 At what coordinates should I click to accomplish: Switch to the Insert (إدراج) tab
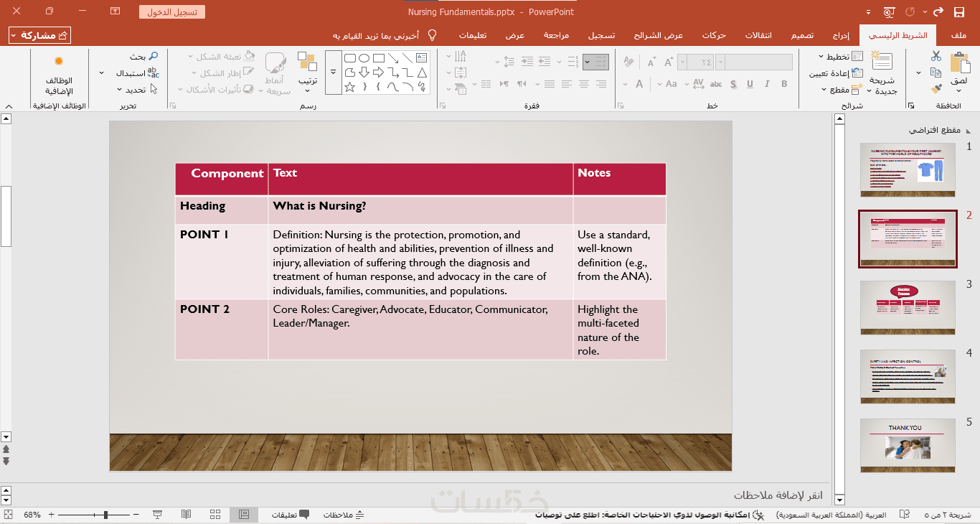(842, 35)
